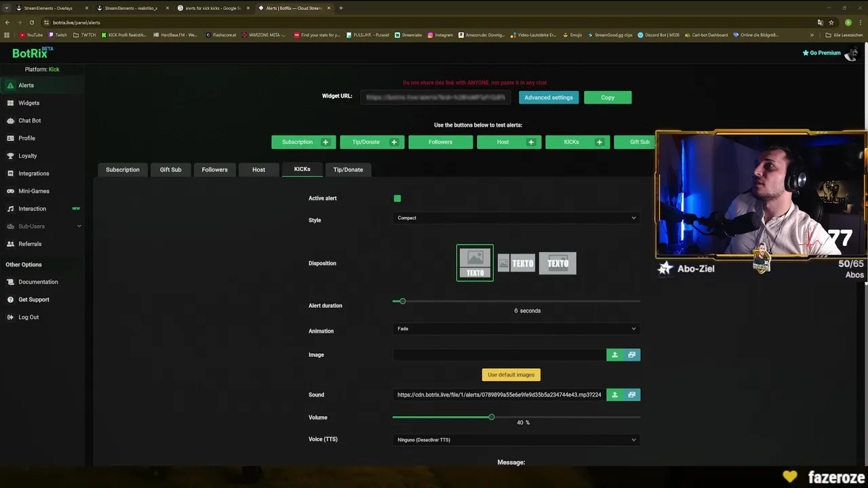Click the empty Image URL field
The image size is (868, 488).
pos(499,354)
